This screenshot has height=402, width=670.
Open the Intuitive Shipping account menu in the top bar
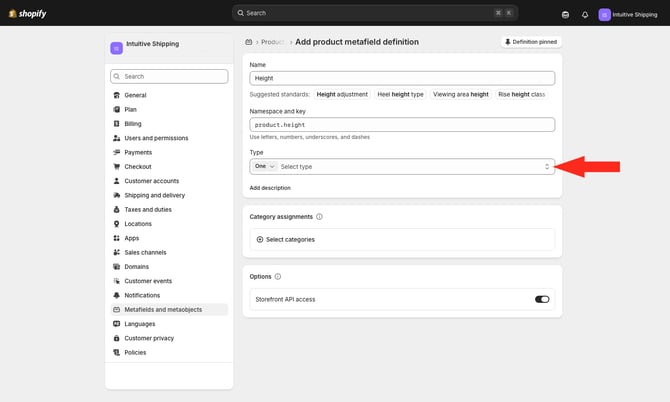pos(628,15)
